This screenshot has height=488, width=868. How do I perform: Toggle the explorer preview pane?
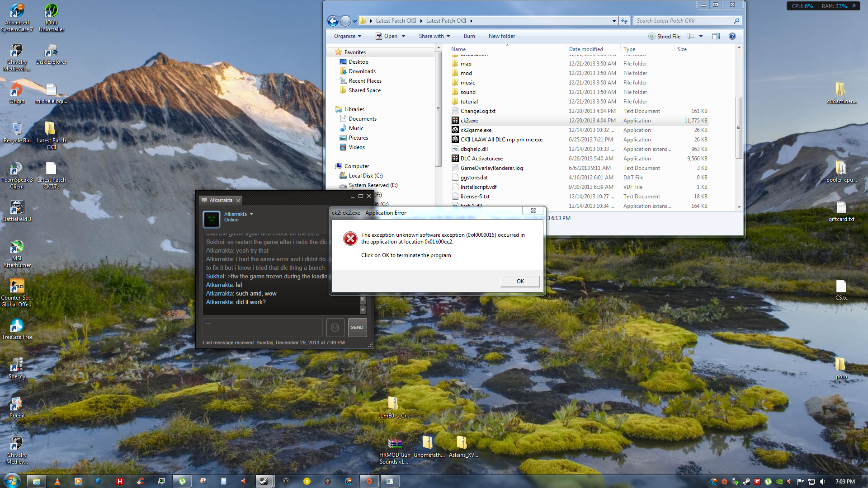click(x=716, y=36)
